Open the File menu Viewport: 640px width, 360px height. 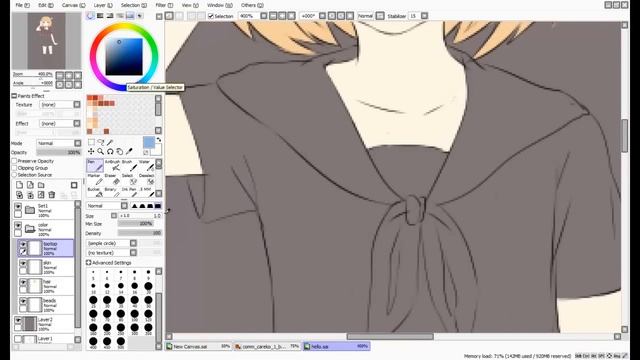tap(22, 5)
